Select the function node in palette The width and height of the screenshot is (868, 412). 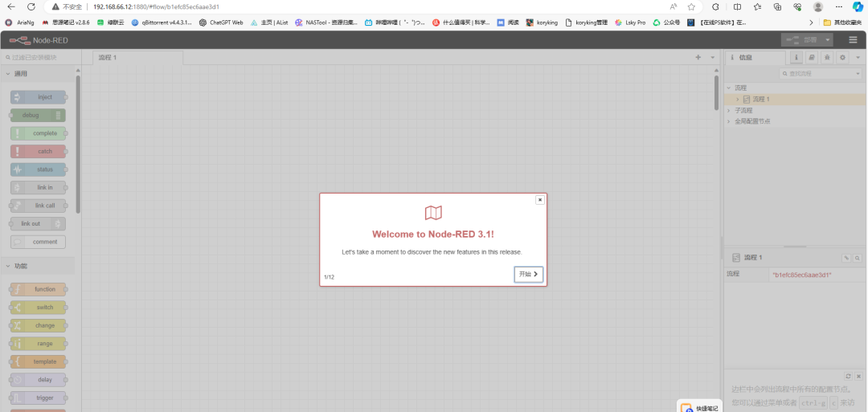pyautogui.click(x=39, y=289)
